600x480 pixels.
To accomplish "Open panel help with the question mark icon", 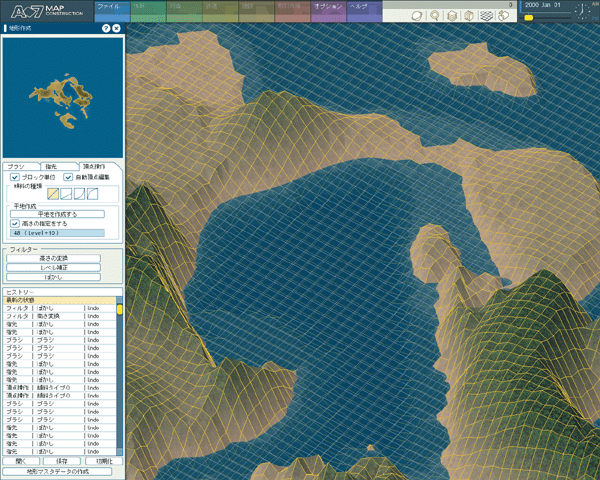I will (x=106, y=28).
